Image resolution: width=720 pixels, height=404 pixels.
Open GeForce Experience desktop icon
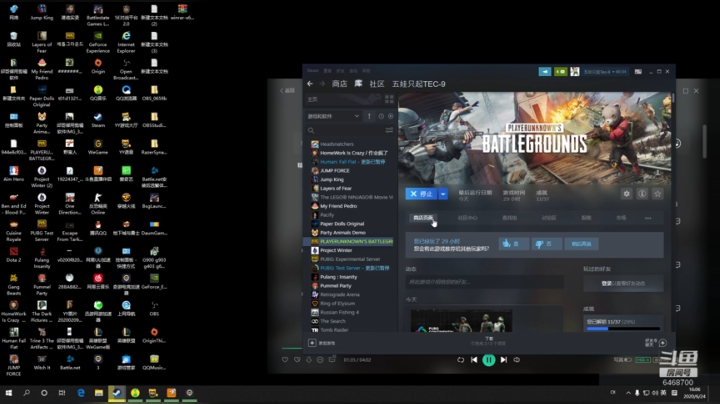98,42
